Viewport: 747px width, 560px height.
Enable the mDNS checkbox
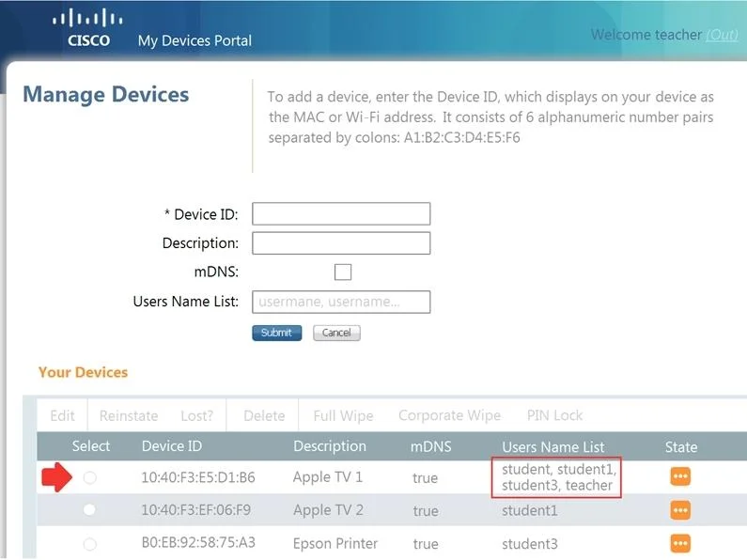343,272
